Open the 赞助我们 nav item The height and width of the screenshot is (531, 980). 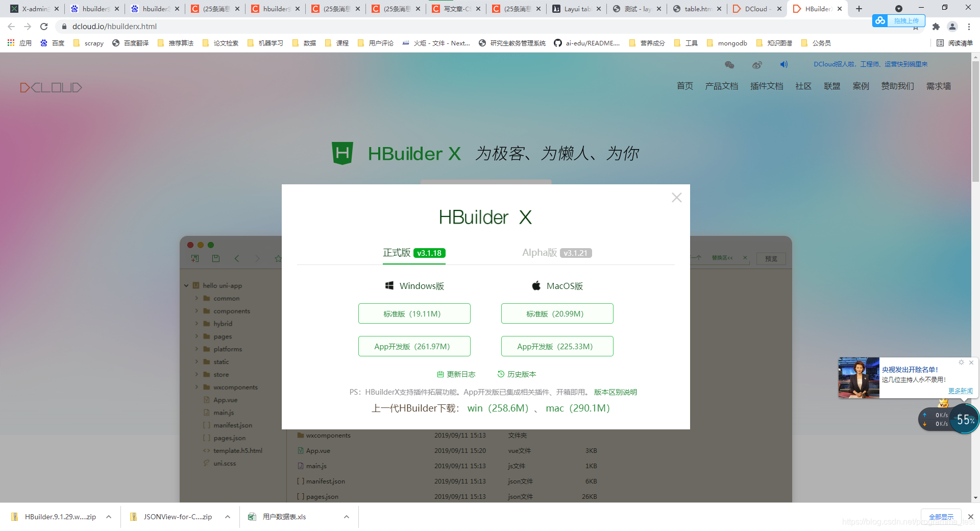tap(897, 86)
